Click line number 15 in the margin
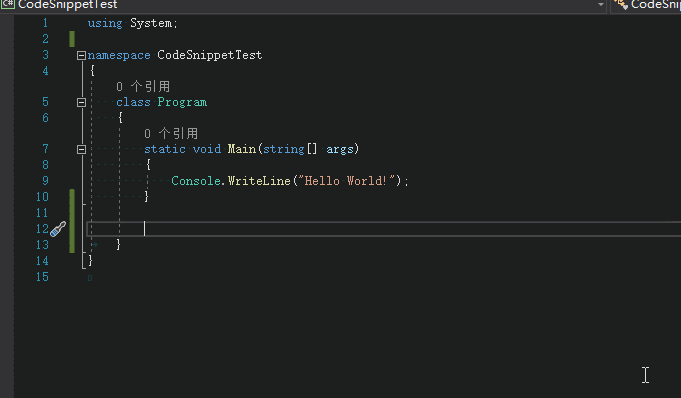The height and width of the screenshot is (398, 681). point(42,277)
